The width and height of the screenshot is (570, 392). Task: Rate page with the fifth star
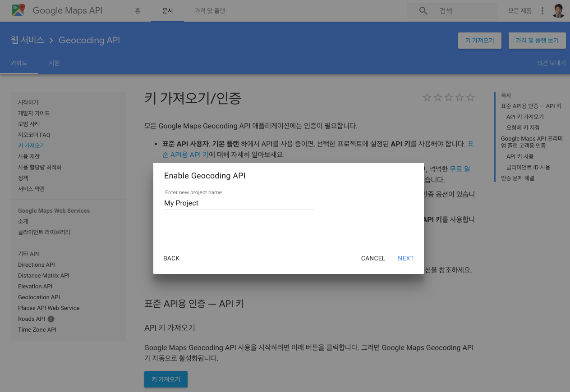point(470,97)
